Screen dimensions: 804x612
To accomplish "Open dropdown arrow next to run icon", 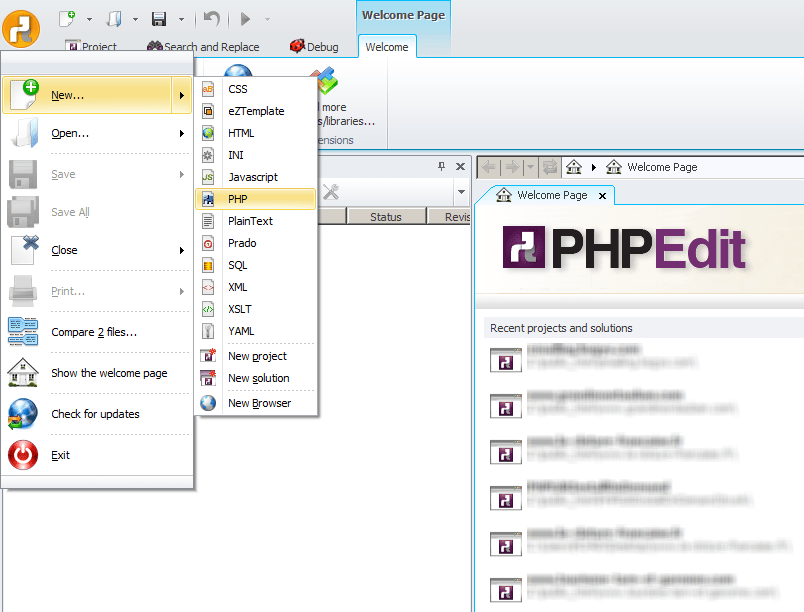I will pyautogui.click(x=267, y=19).
